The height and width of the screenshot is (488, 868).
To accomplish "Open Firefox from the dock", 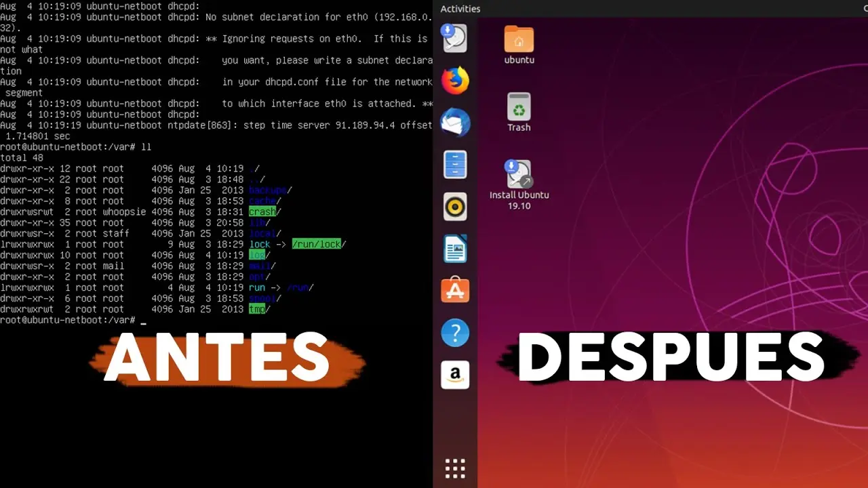I will [454, 80].
